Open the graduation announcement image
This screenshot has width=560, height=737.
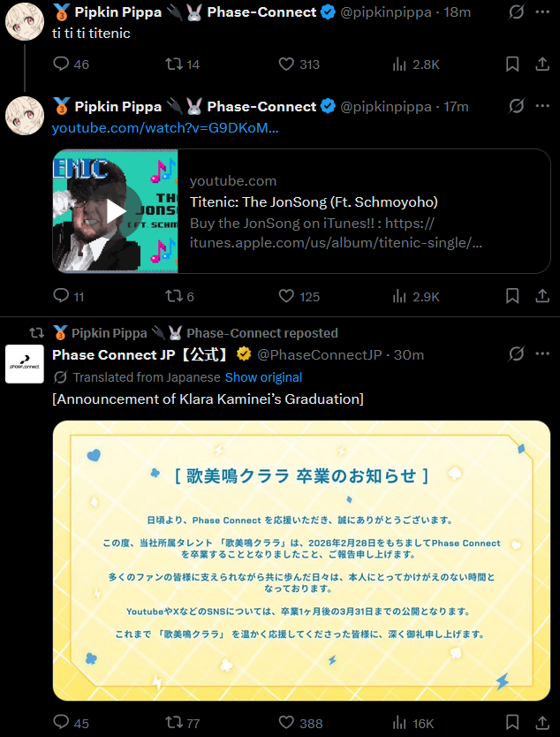click(x=301, y=561)
